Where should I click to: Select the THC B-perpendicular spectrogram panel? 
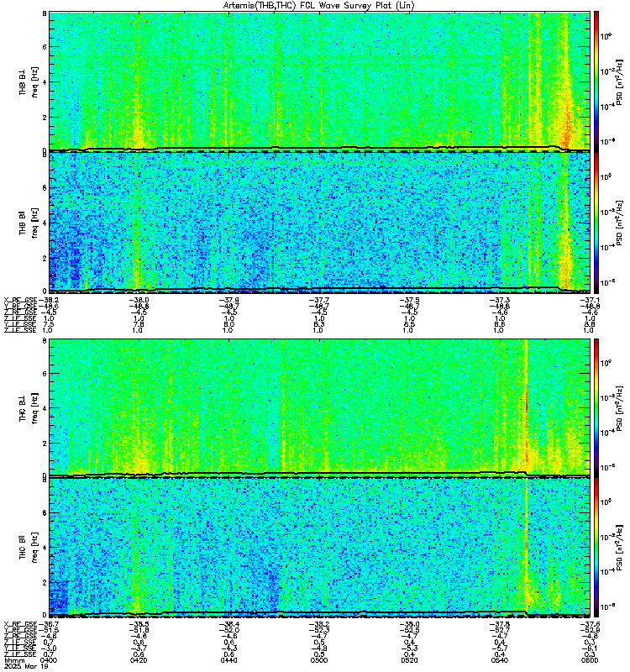coord(320,407)
